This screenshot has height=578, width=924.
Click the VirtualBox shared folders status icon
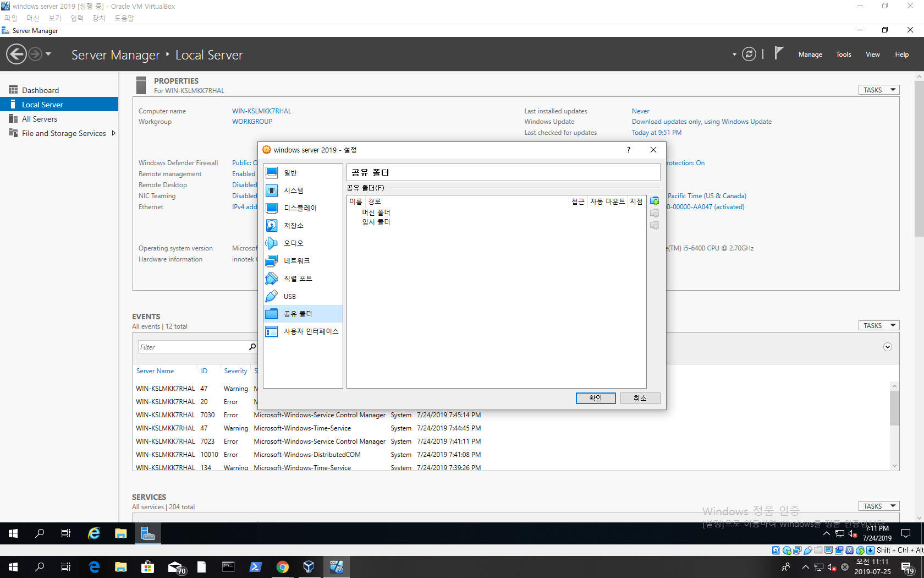pyautogui.click(x=818, y=550)
